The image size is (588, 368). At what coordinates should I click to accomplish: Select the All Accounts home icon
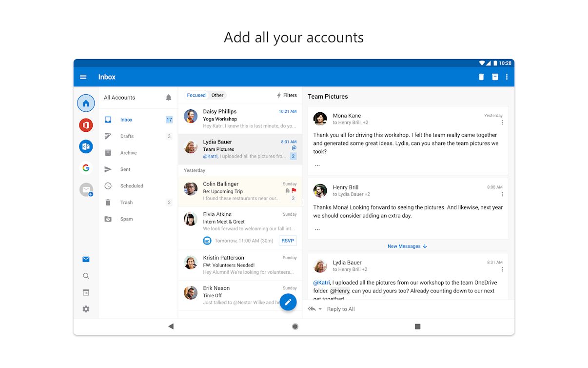(x=86, y=103)
